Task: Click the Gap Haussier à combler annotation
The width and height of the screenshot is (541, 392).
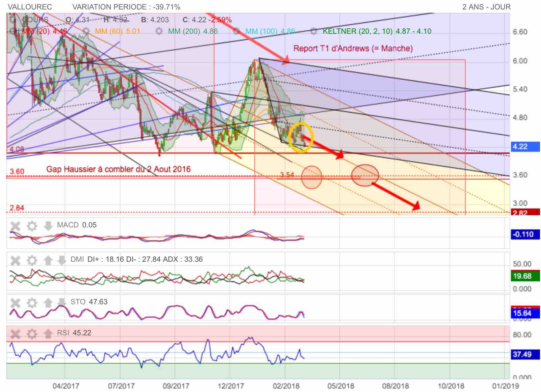Action: click(118, 169)
